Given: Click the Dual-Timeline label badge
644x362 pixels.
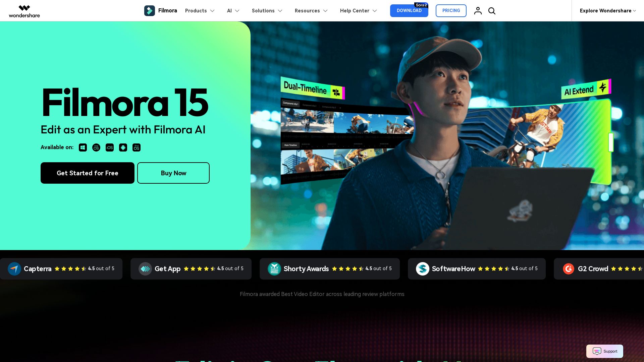Looking at the screenshot, I should 313,88.
